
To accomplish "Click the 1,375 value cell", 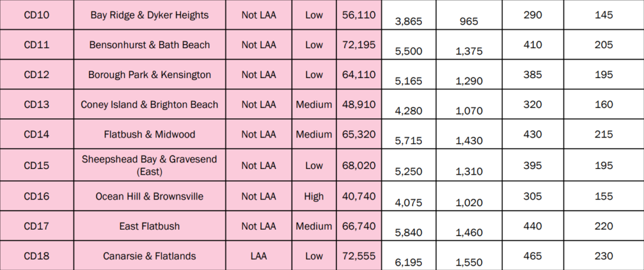I will pos(469,45).
